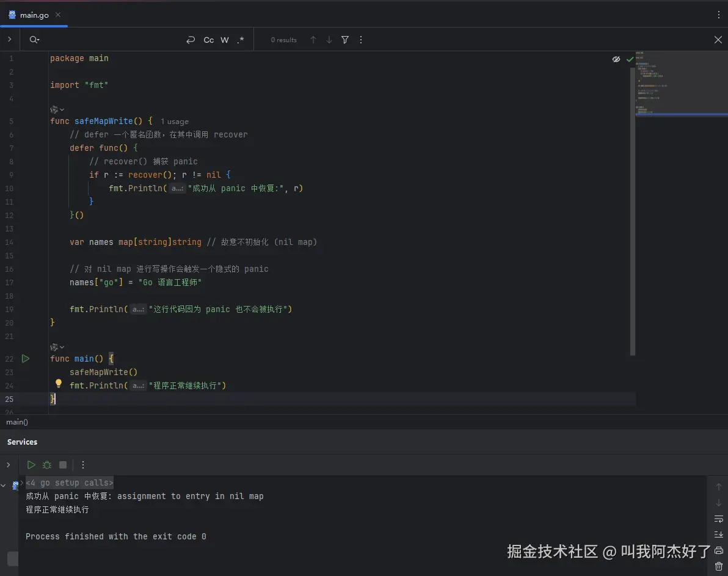
Task: Click the '1 usage' hint
Action: pos(175,121)
